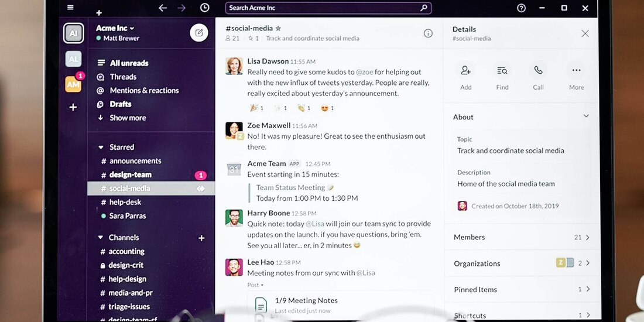Select the social-media channel in sidebar
Image resolution: width=644 pixels, height=322 pixels.
(x=151, y=189)
